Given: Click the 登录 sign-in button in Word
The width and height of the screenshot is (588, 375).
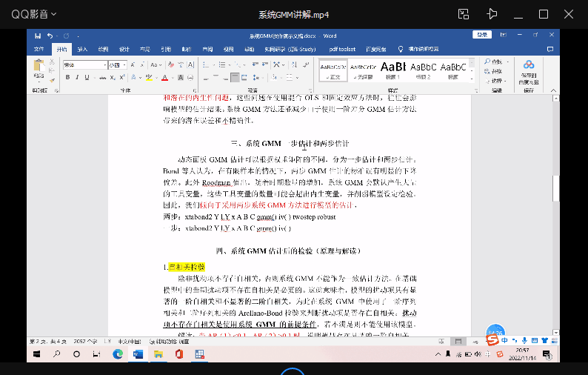Looking at the screenshot, I should coord(482,35).
